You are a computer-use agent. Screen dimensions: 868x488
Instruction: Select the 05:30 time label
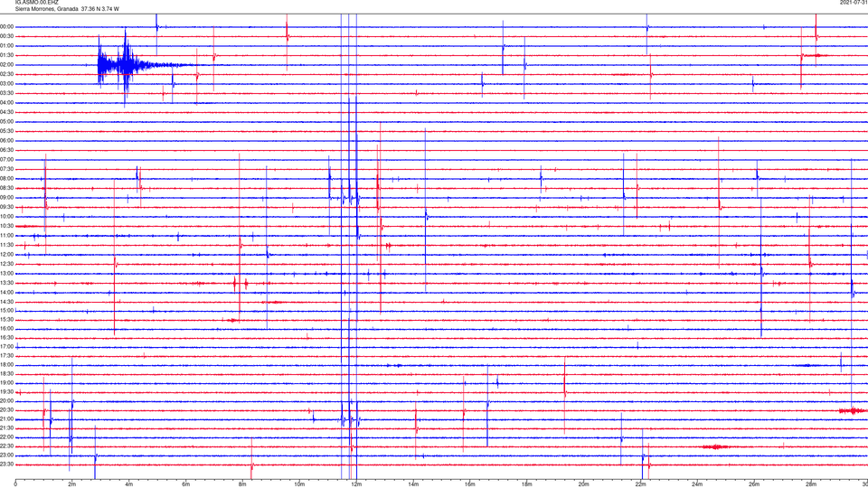point(6,131)
